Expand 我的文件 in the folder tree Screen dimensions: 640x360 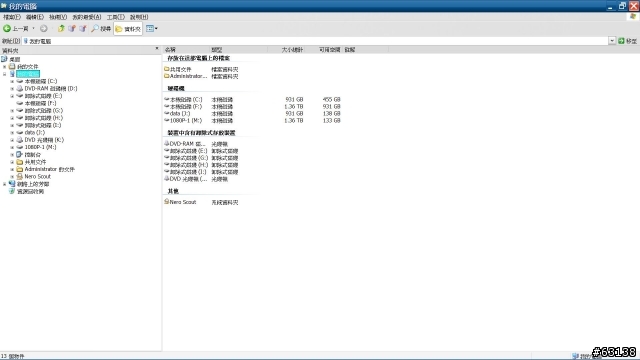coord(4,67)
